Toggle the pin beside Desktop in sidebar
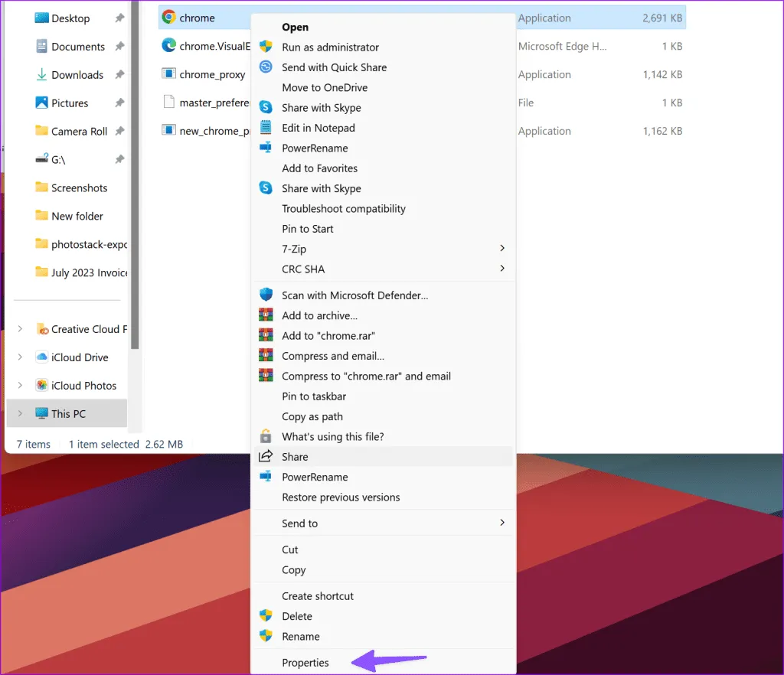This screenshot has height=675, width=784. pyautogui.click(x=119, y=18)
